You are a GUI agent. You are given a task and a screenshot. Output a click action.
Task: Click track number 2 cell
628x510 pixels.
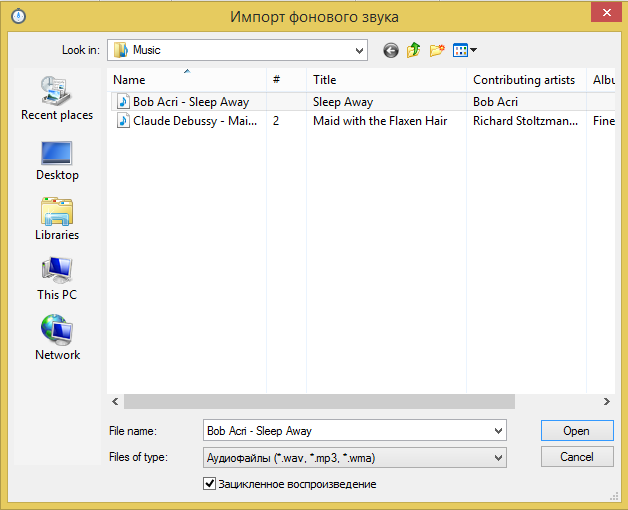click(x=276, y=121)
